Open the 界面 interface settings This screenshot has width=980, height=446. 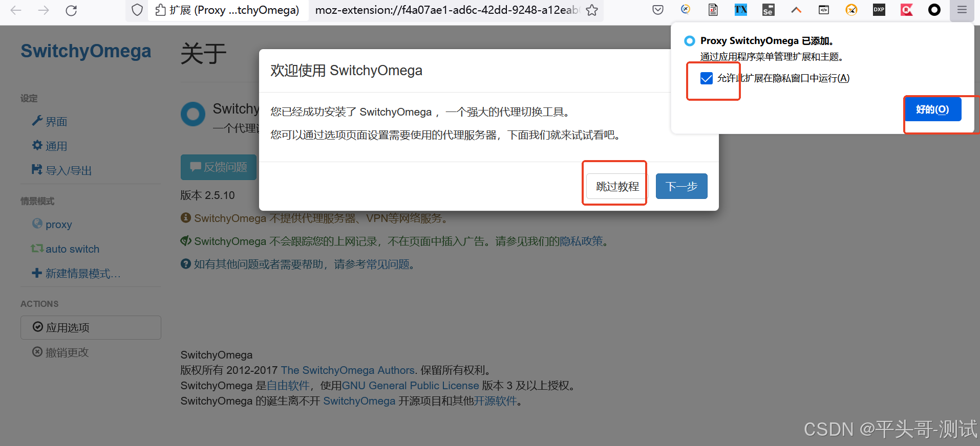tap(50, 122)
